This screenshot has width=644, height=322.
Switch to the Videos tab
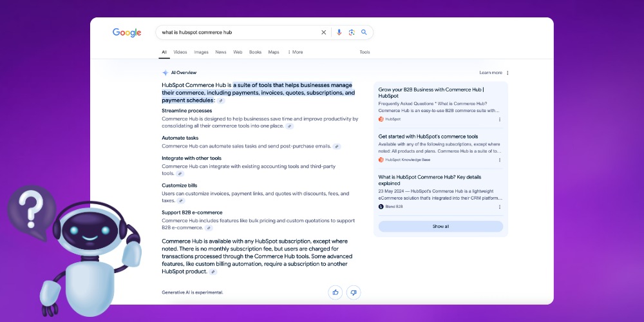pos(180,52)
